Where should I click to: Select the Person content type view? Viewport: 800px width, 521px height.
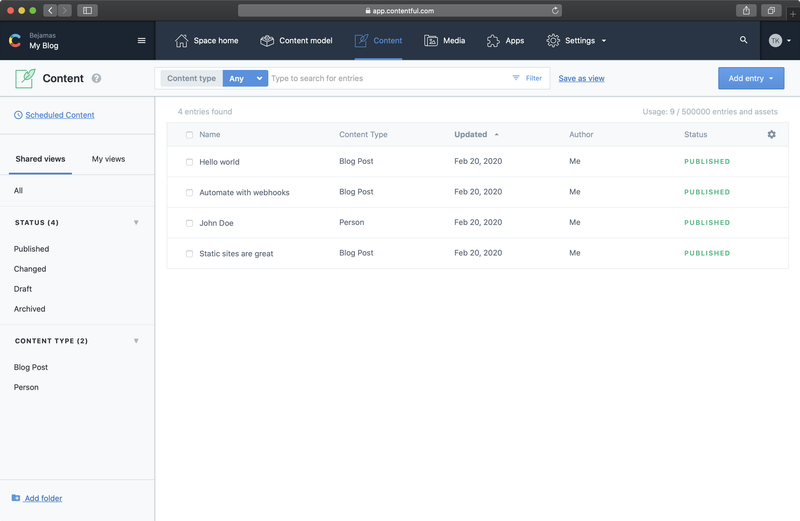pos(26,387)
